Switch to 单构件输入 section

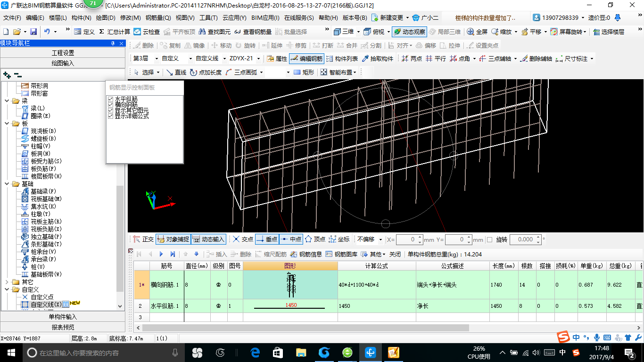63,317
